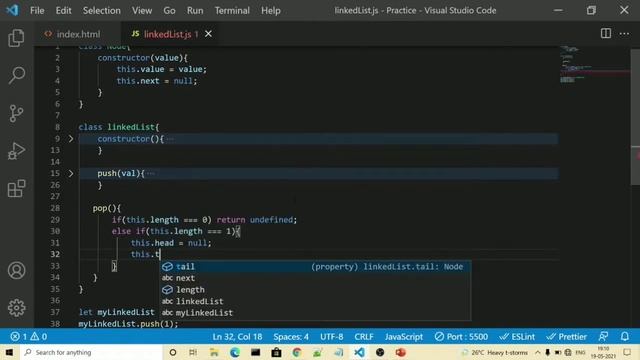This screenshot has height=360, width=640.
Task: Open Chrome from the taskbar
Action: click(x=297, y=352)
